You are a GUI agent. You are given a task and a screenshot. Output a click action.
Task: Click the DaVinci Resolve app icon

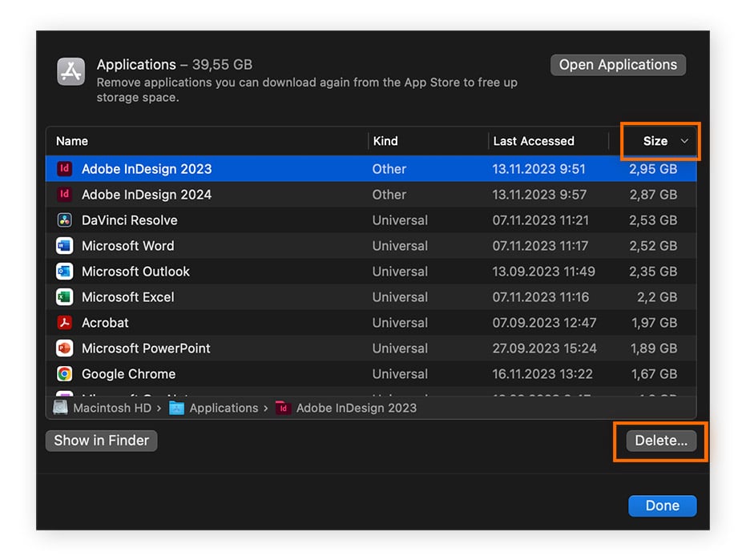(x=65, y=220)
